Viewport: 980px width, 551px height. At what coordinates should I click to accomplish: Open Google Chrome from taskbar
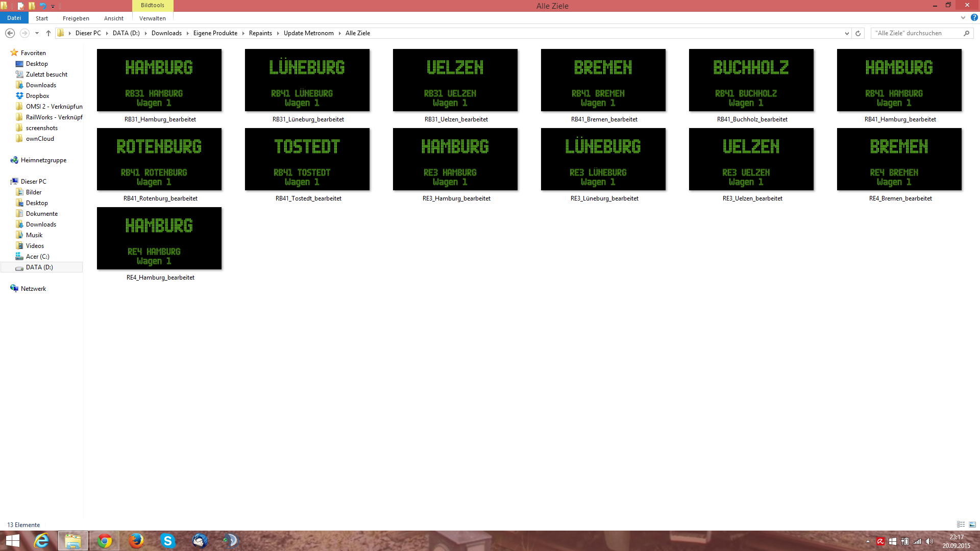click(x=105, y=541)
